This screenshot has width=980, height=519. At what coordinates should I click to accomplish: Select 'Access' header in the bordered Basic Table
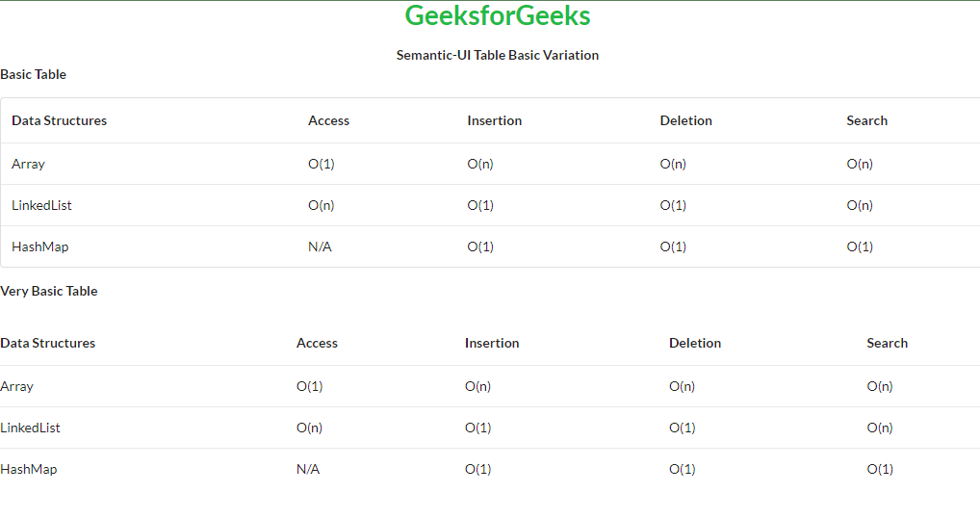point(329,120)
